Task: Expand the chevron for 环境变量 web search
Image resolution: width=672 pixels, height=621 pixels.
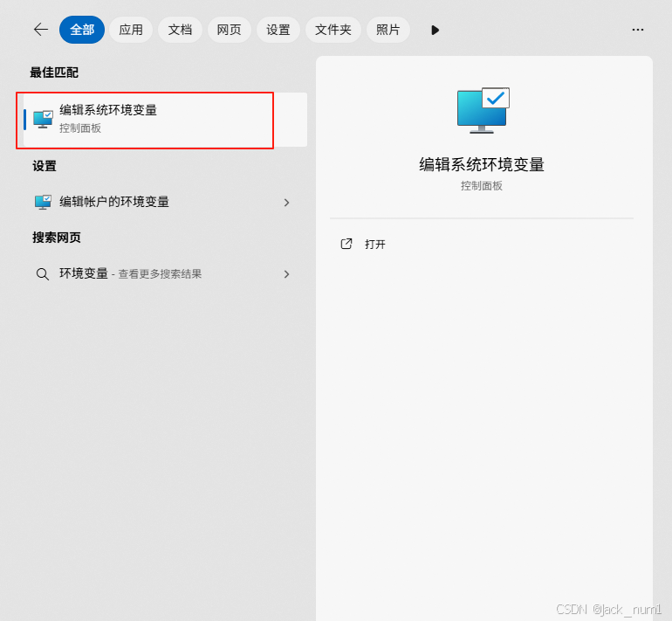Action: point(287,274)
